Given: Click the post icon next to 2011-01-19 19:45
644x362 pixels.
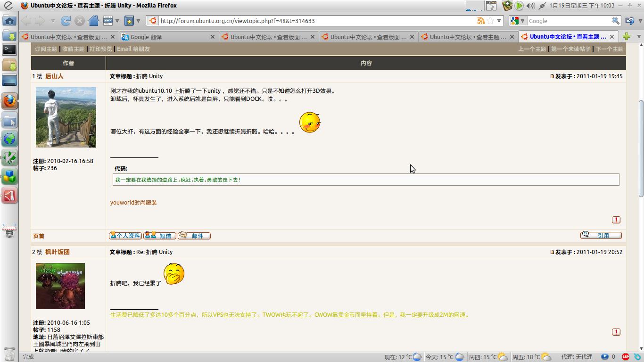Looking at the screenshot, I should (552, 76).
